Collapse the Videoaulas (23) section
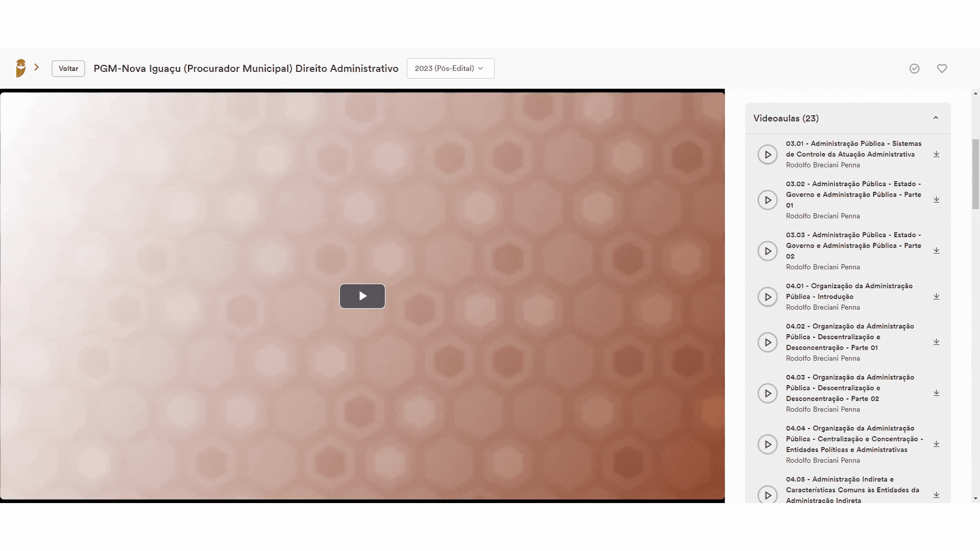Screen dimensions: 980x551 coord(936,118)
